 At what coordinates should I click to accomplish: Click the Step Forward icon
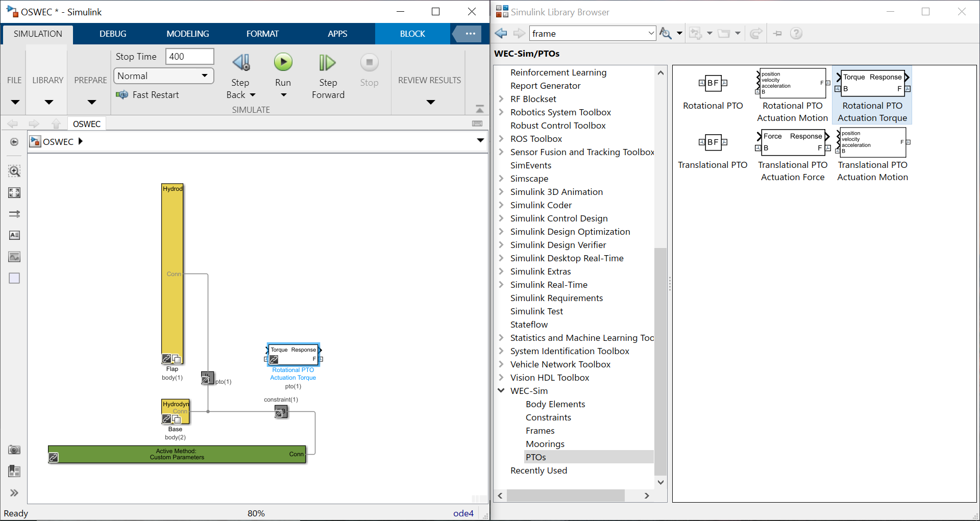(x=327, y=63)
